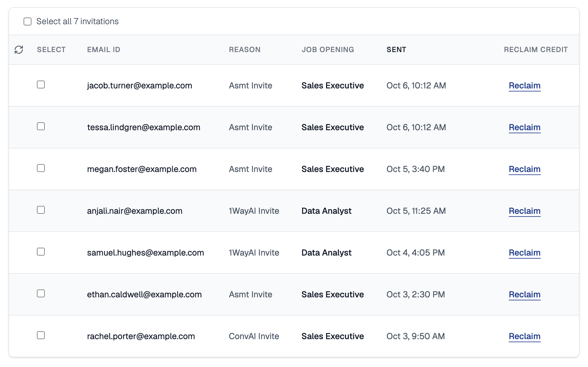Click the refresh icon in table header
Viewport: 588px width, 367px height.
pos(19,50)
